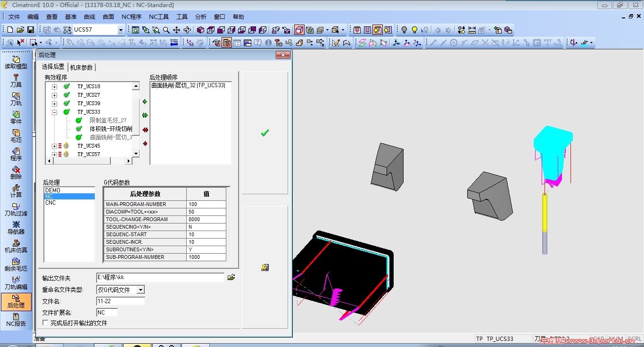Open the 毛坯 (stock) sidebar tool
The width and height of the screenshot is (644, 347).
(x=16, y=136)
